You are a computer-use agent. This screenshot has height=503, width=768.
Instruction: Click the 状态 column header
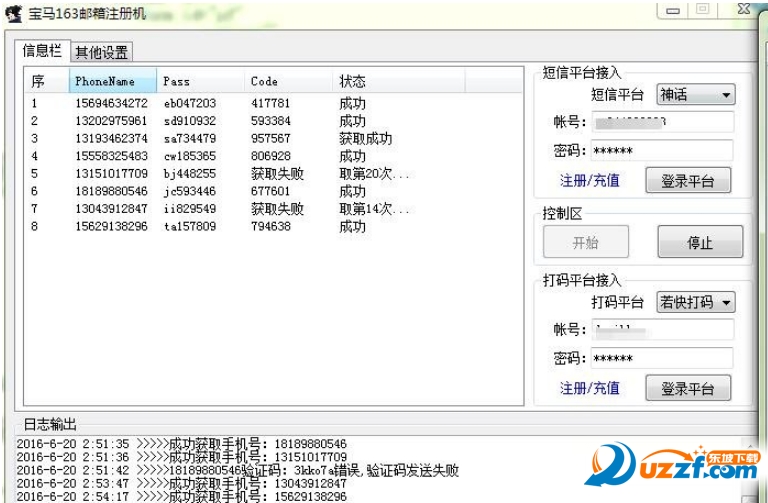click(399, 81)
